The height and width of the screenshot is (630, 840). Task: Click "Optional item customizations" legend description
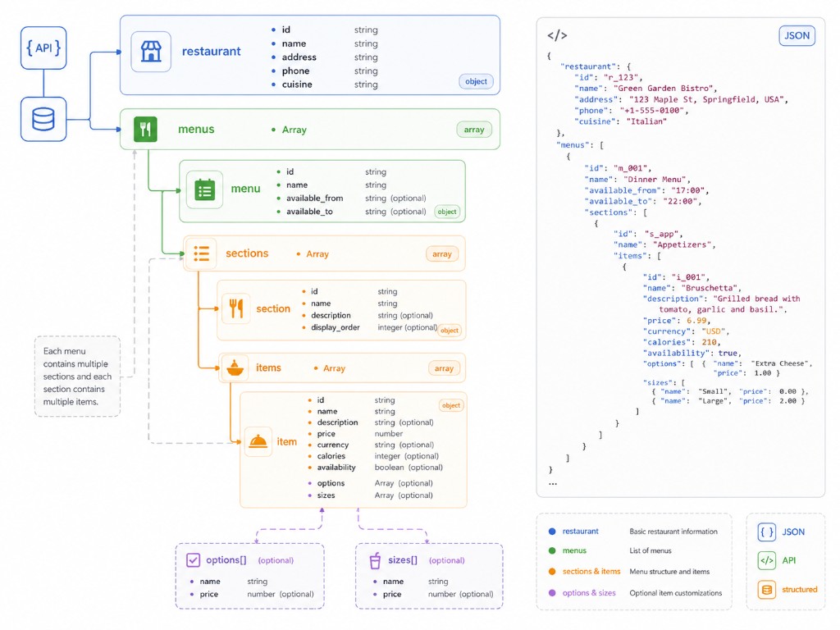[676, 593]
